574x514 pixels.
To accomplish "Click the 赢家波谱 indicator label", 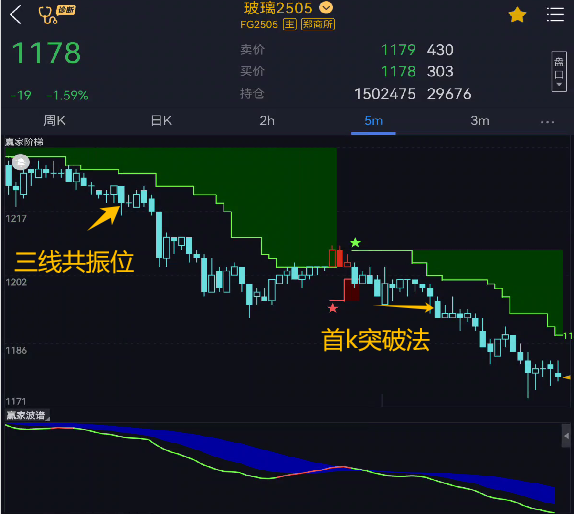I will click(x=26, y=415).
